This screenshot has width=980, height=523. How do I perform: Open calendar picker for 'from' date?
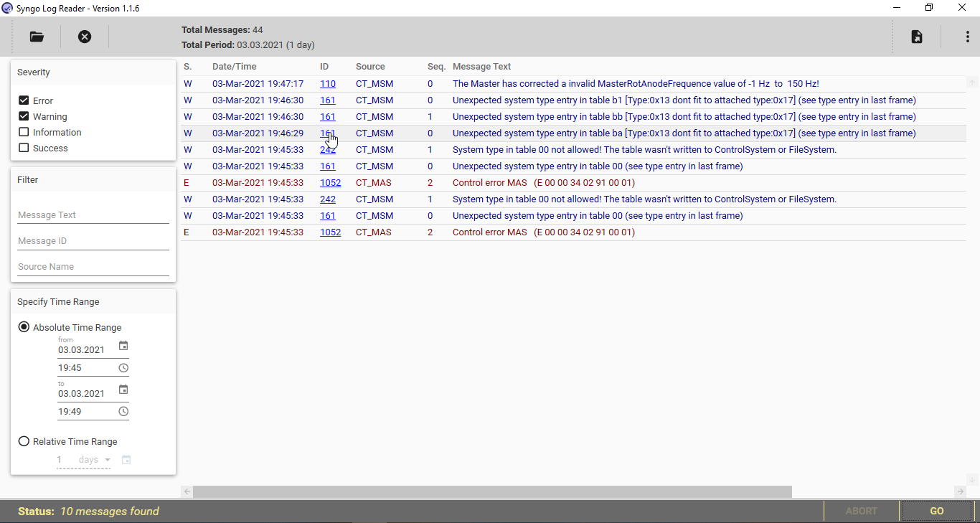tap(123, 346)
